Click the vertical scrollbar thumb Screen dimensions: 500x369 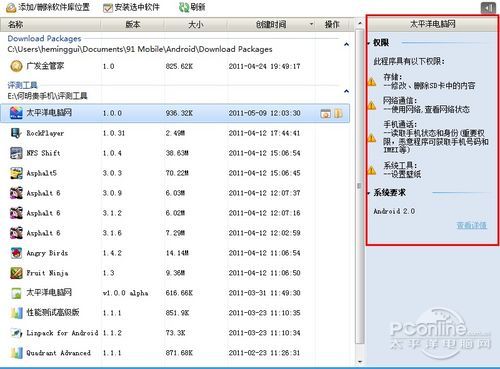pos(360,186)
